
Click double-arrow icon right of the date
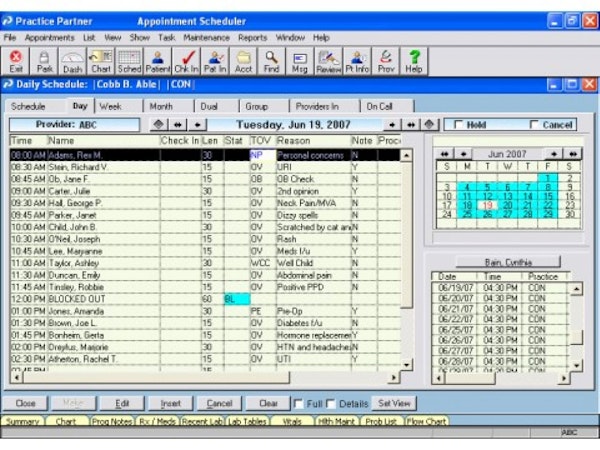[x=411, y=125]
